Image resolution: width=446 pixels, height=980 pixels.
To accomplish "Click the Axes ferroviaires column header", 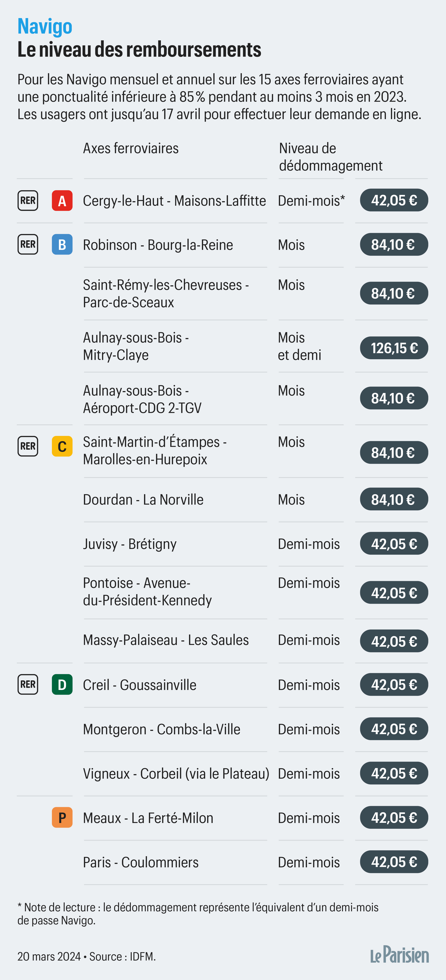I will 130,148.
